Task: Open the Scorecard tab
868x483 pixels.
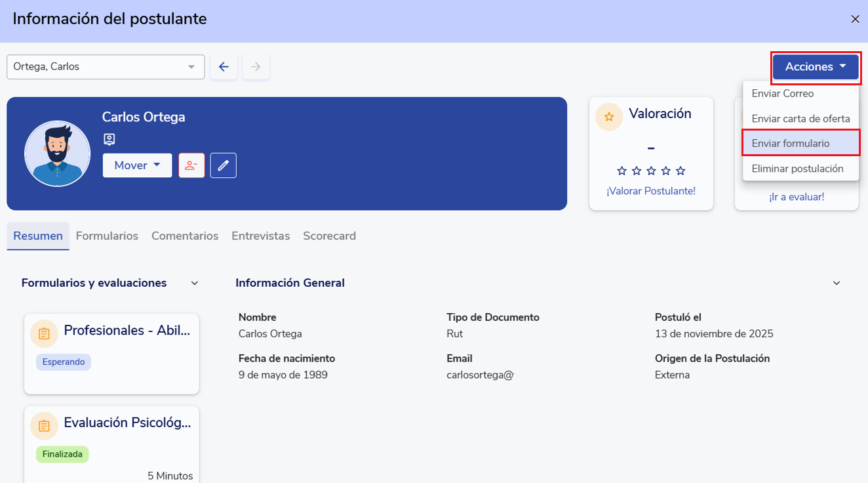Action: click(x=329, y=236)
